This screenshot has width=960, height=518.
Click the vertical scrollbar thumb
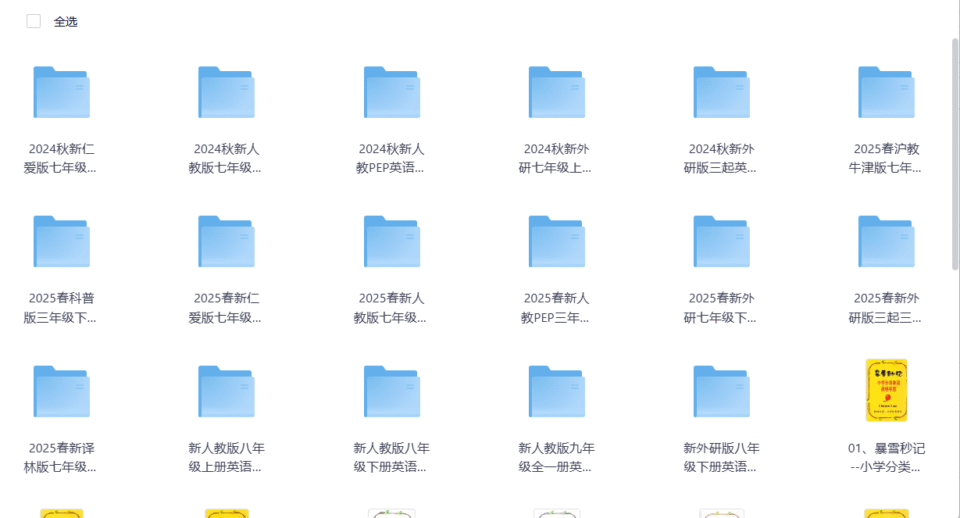pyautogui.click(x=955, y=153)
